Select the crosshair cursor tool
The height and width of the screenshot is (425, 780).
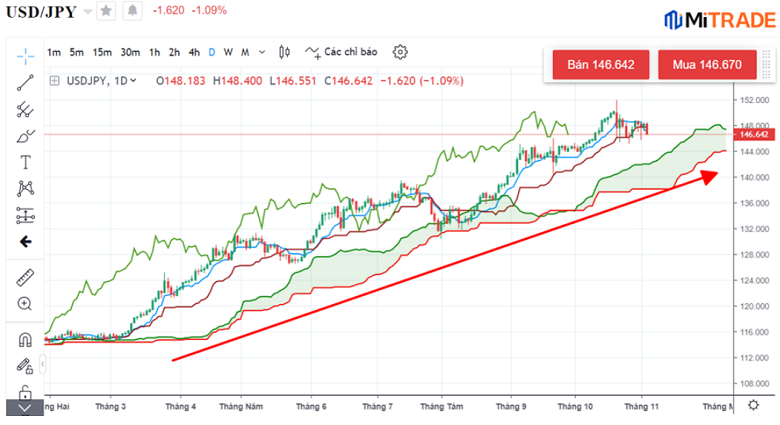[26, 55]
